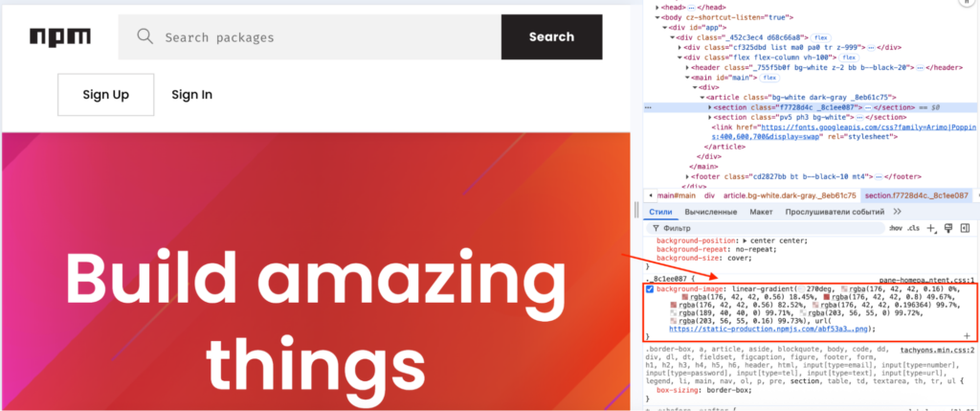
Task: Click the black Search button
Action: [551, 37]
